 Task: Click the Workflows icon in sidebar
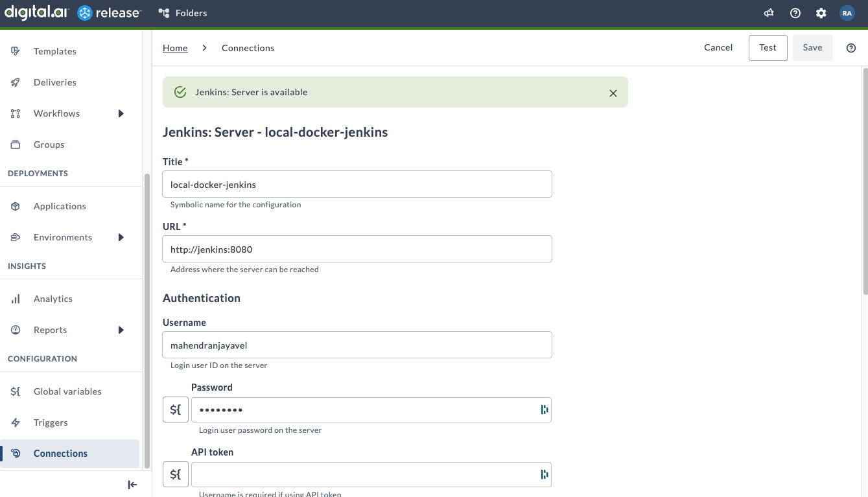click(x=16, y=113)
